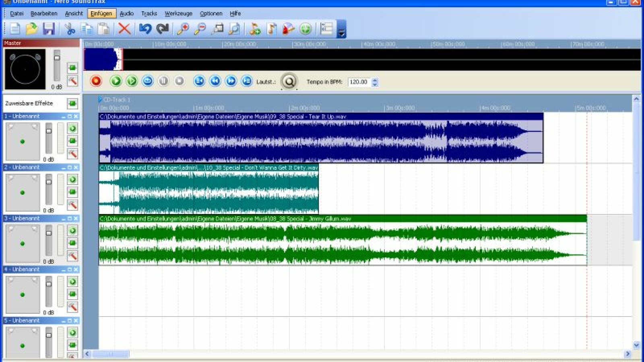644x362 pixels.
Task: Open the Master effects hammer icon
Action: click(x=72, y=80)
